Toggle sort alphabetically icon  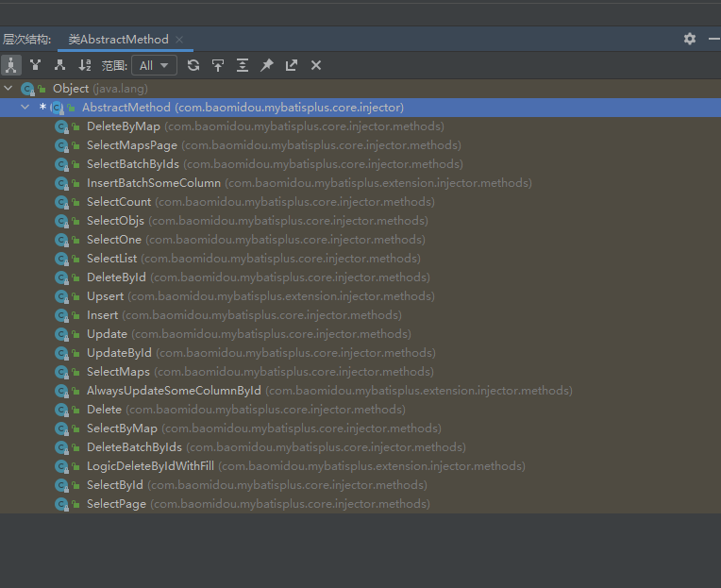click(85, 65)
